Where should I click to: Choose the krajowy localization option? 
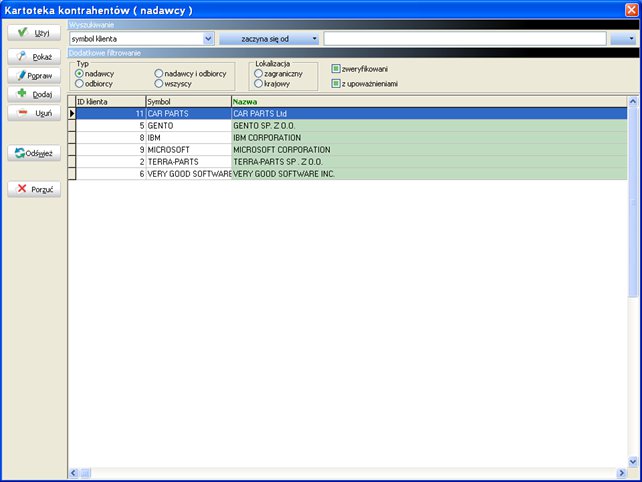(x=258, y=84)
